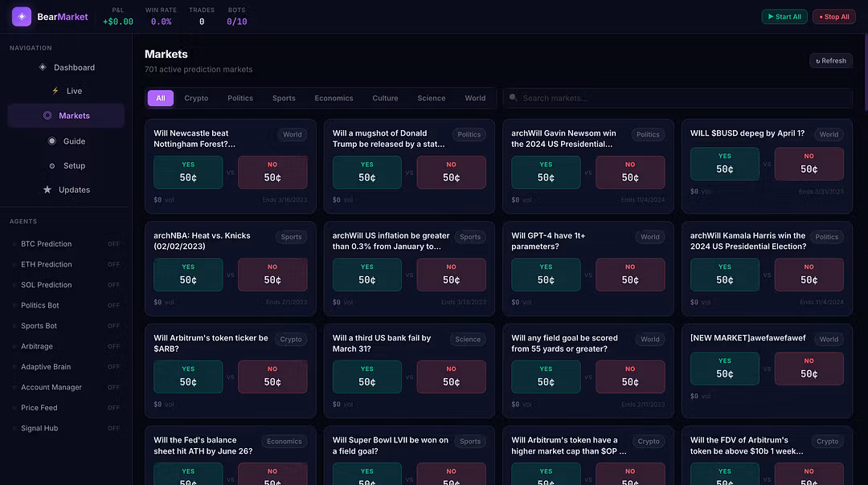The height and width of the screenshot is (485, 868).
Task: Switch to the Economics tab
Action: tap(334, 98)
